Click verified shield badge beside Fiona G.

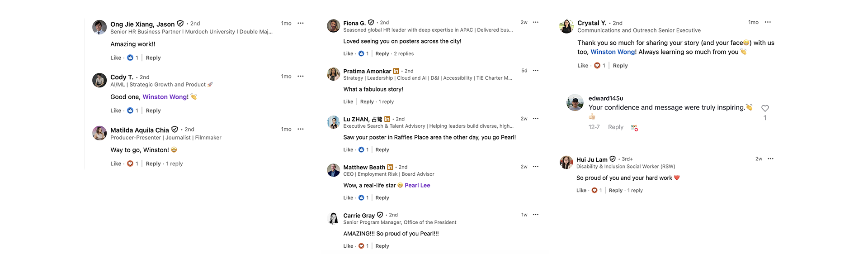coord(371,23)
